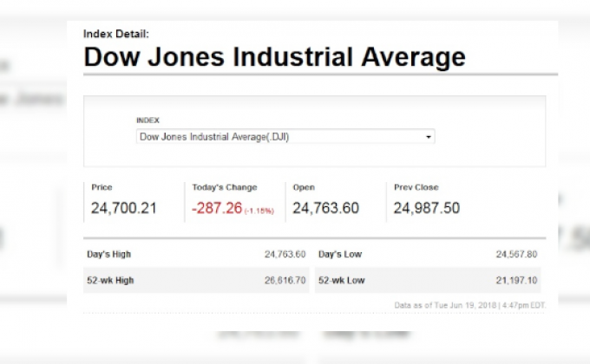Click the -1.15% percentage change
Viewport: 590px width, 364px height.
(259, 211)
